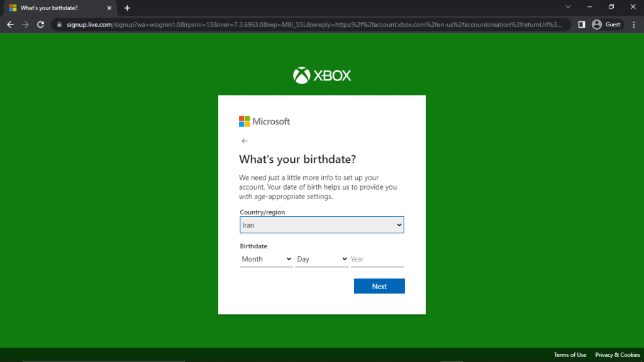Reload the page with the refresh icon
The image size is (644, 362).
coord(40,25)
